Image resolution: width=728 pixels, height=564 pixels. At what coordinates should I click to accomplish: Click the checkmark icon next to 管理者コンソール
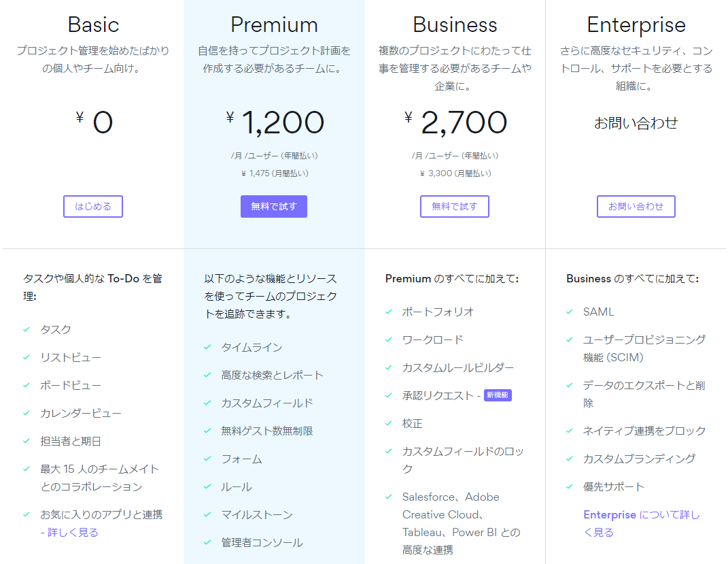[x=207, y=542]
